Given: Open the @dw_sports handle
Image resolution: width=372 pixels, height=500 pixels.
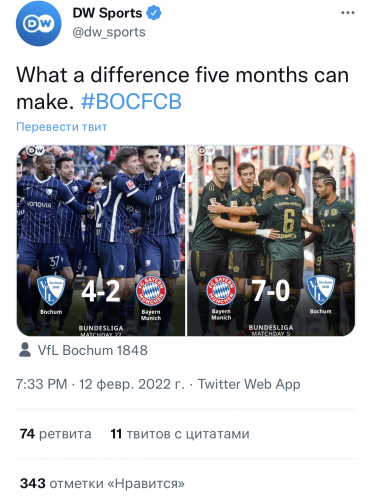Looking at the screenshot, I should 109,32.
